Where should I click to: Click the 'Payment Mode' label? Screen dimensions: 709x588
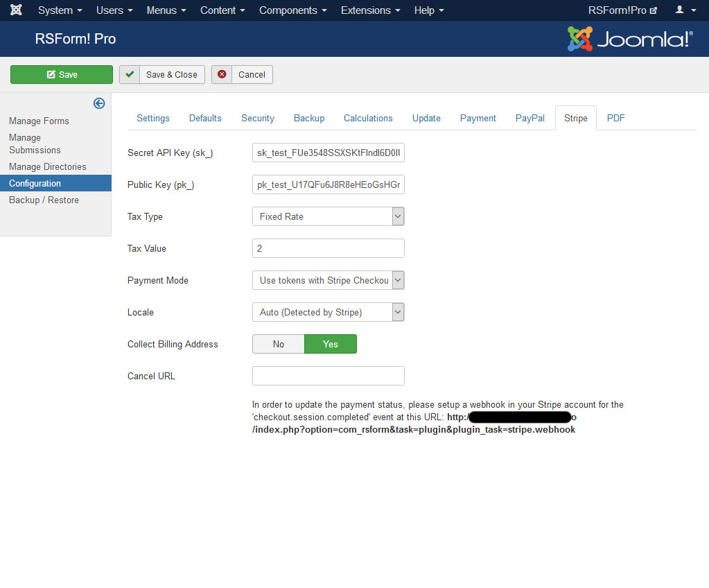[158, 280]
